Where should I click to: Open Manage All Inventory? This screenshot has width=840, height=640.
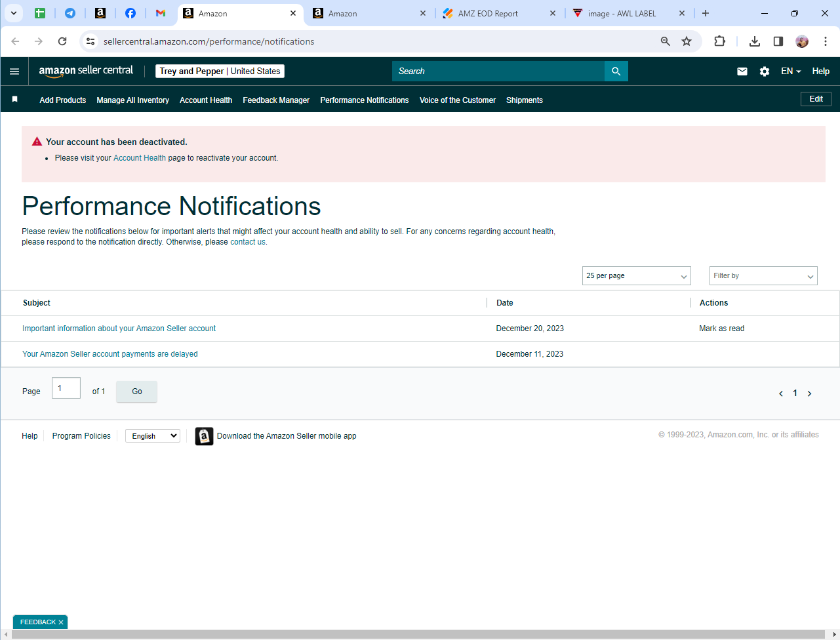click(133, 100)
